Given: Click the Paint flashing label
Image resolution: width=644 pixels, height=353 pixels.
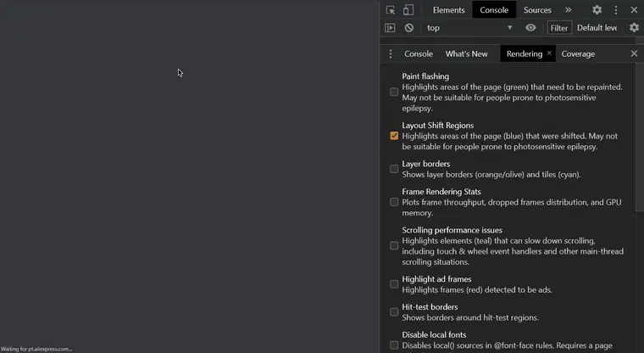Looking at the screenshot, I should (x=425, y=76).
